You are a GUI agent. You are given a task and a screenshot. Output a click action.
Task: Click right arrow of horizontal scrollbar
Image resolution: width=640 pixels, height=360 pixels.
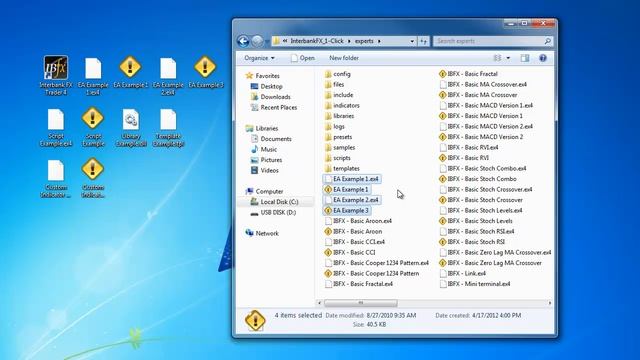click(x=550, y=303)
